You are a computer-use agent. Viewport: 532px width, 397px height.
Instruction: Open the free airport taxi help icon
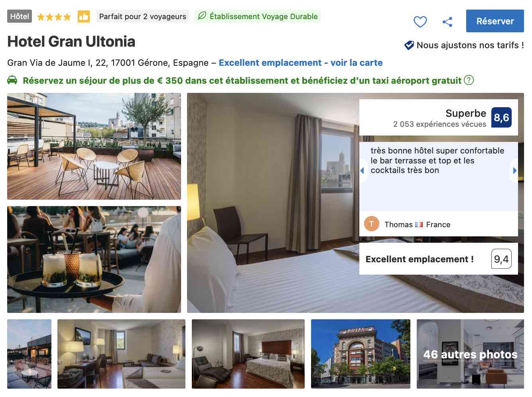pos(469,80)
